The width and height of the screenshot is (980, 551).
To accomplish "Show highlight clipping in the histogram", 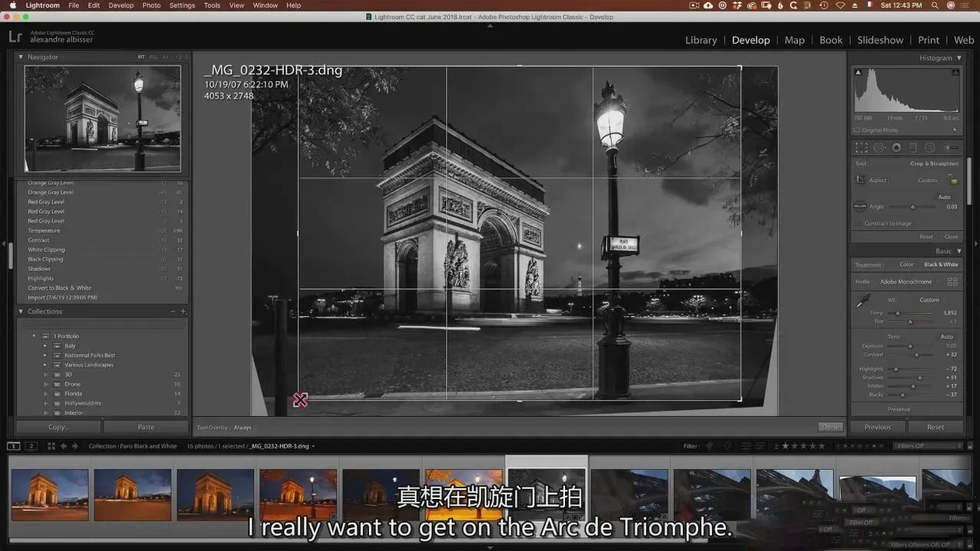I will (955, 73).
